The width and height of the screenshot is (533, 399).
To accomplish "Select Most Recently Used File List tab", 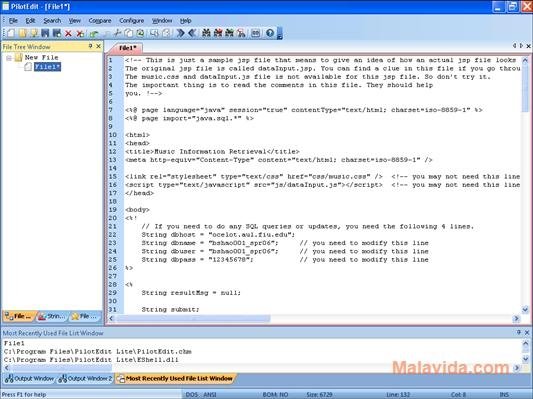I will (175, 379).
